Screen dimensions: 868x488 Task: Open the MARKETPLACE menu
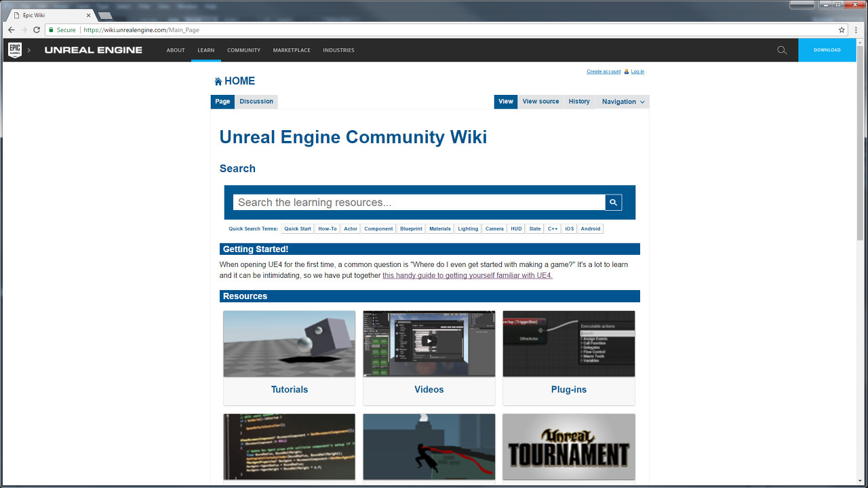tap(292, 50)
